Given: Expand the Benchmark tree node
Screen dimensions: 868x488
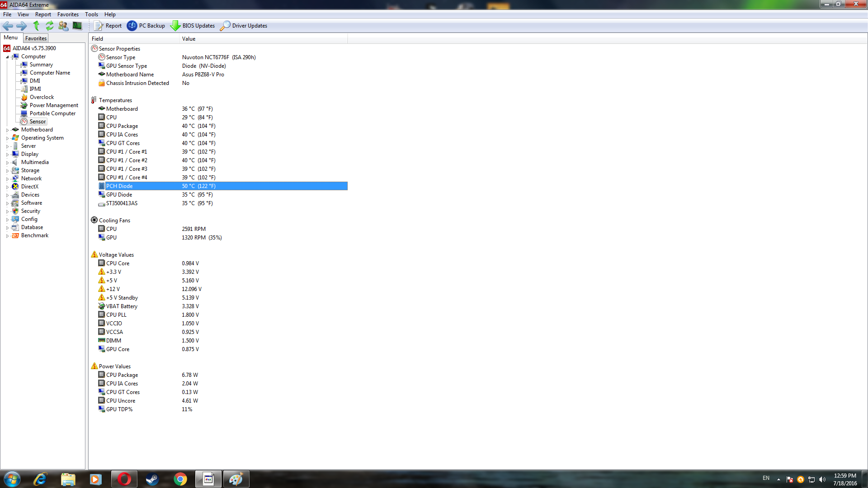Looking at the screenshot, I should tap(7, 236).
